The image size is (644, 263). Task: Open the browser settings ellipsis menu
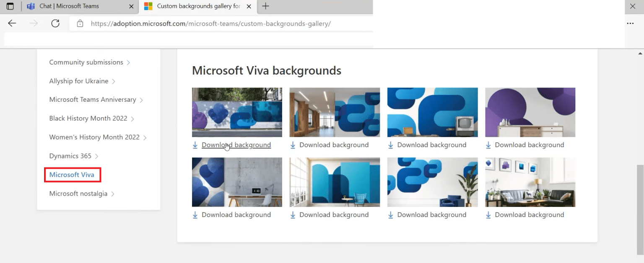click(x=631, y=23)
